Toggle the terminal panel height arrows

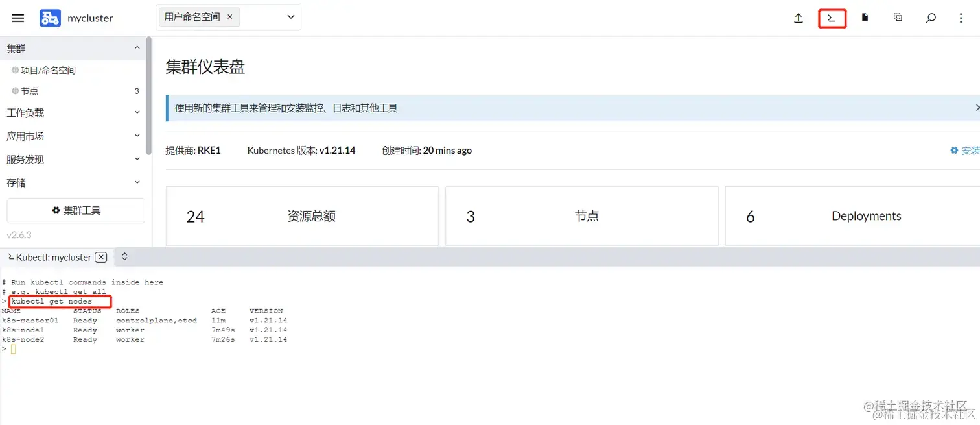124,257
